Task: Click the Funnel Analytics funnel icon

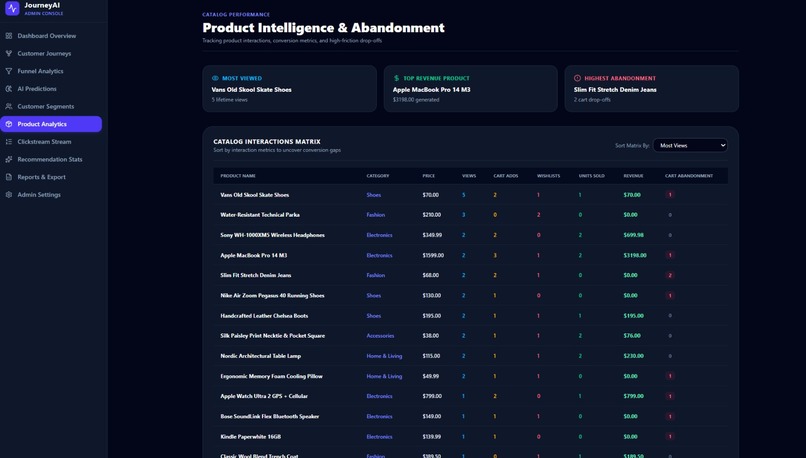Action: 9,71
